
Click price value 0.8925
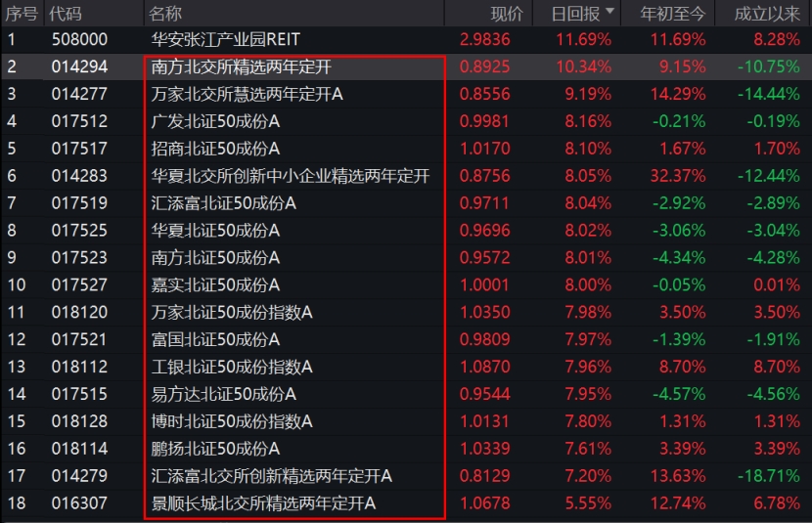coord(484,66)
